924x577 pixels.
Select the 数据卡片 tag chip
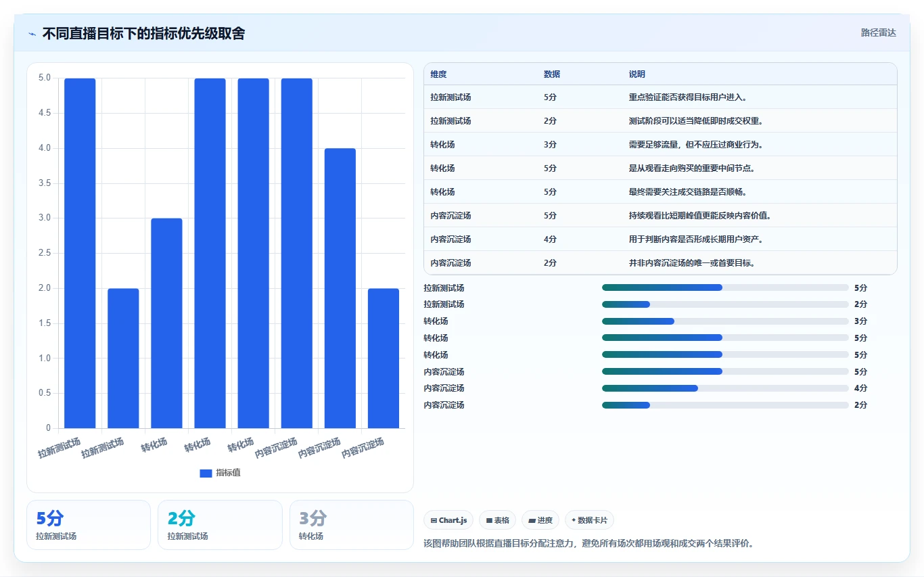pyautogui.click(x=589, y=520)
